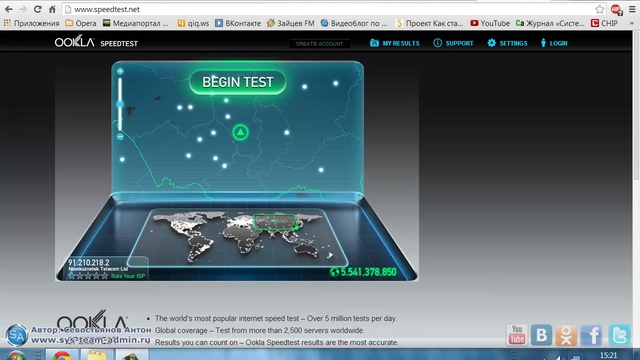Image resolution: width=640 pixels, height=360 pixels.
Task: Open the CHIP bookmark
Action: tap(604, 23)
